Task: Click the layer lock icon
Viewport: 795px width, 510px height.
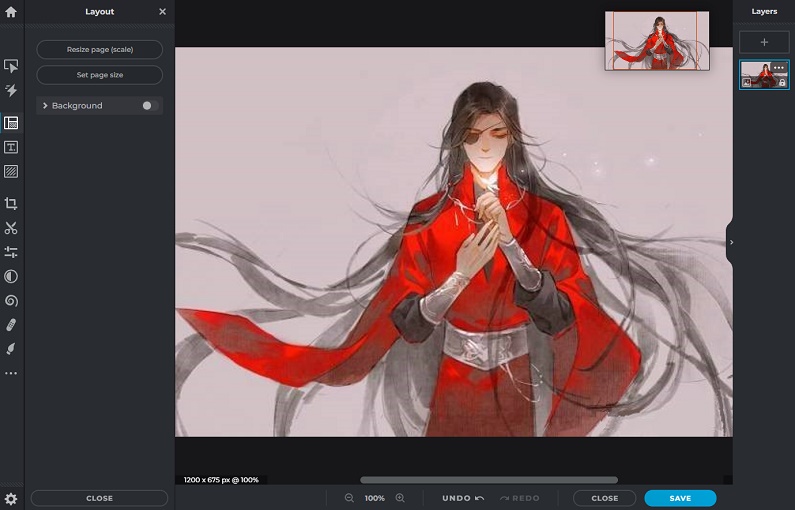Action: point(782,83)
